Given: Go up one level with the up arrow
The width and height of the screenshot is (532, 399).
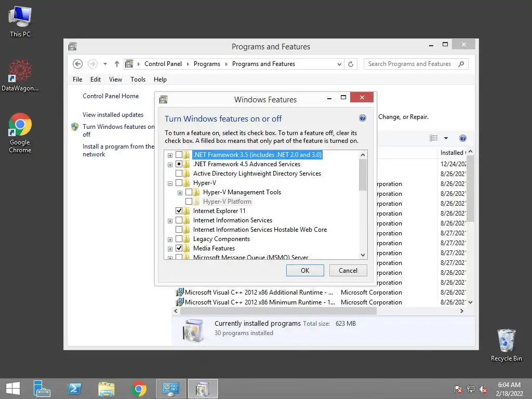Looking at the screenshot, I should [x=117, y=64].
